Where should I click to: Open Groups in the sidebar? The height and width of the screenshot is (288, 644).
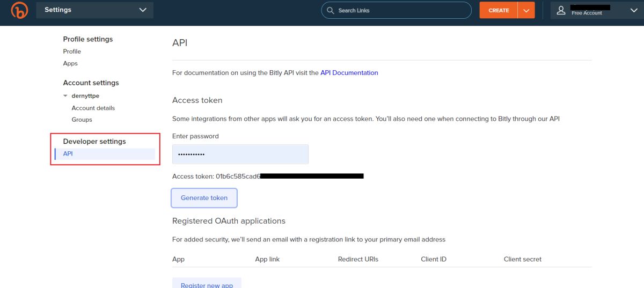[x=82, y=120]
